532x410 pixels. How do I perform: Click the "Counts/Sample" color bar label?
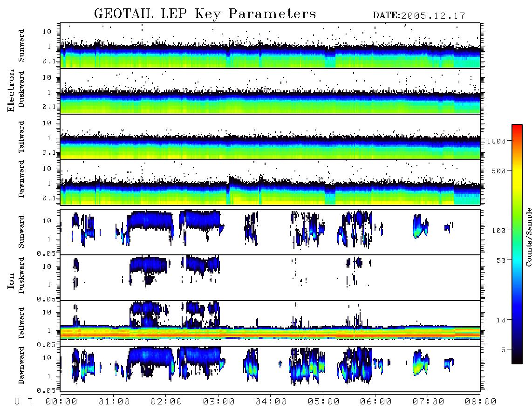click(x=528, y=237)
